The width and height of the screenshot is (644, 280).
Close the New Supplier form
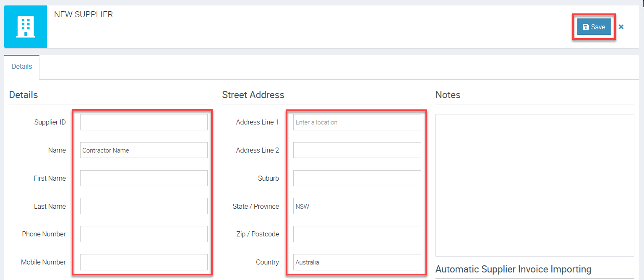[x=621, y=27]
